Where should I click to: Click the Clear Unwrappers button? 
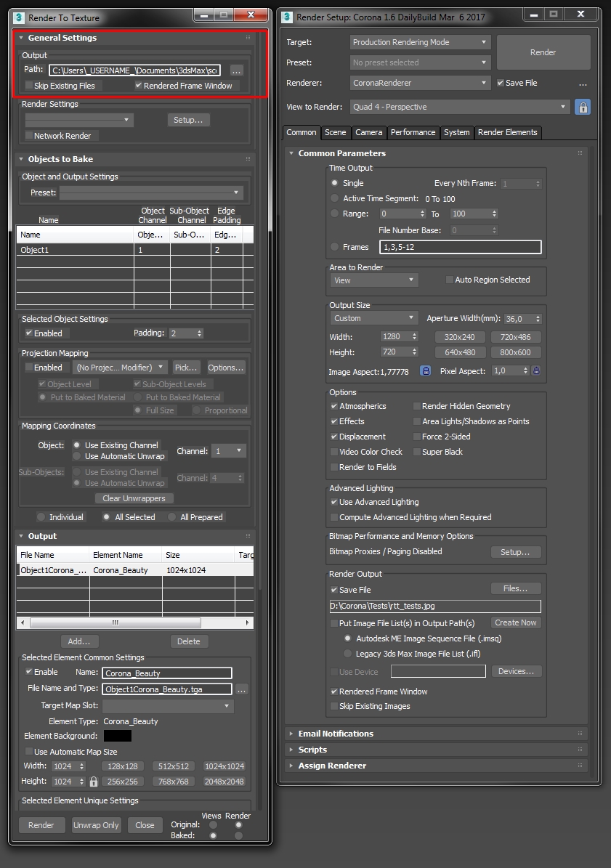pyautogui.click(x=135, y=498)
